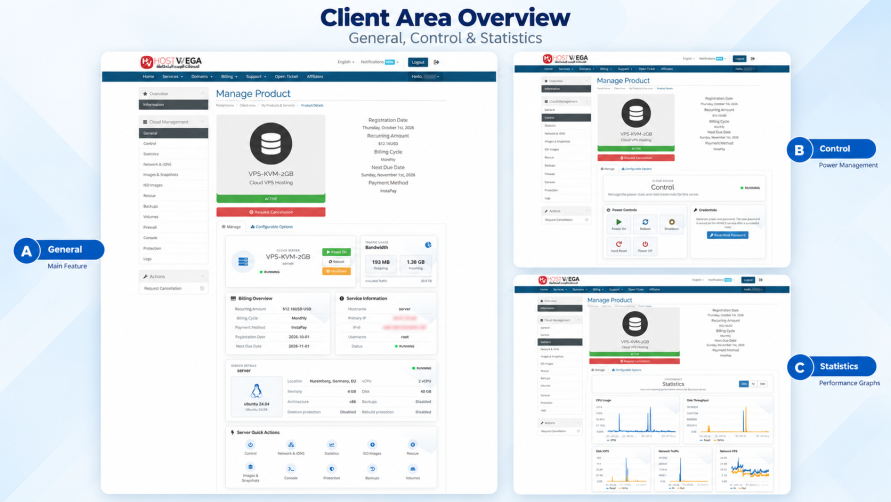Click green Power On button in General panel
This screenshot has height=502, width=891.
(336, 252)
